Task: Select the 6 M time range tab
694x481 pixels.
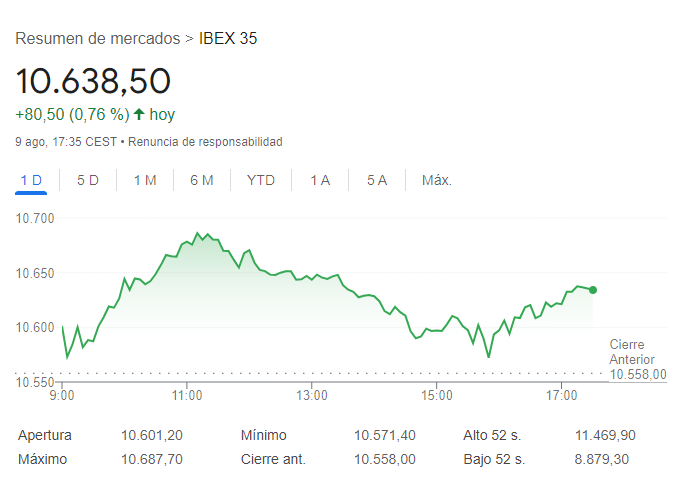Action: 202,181
